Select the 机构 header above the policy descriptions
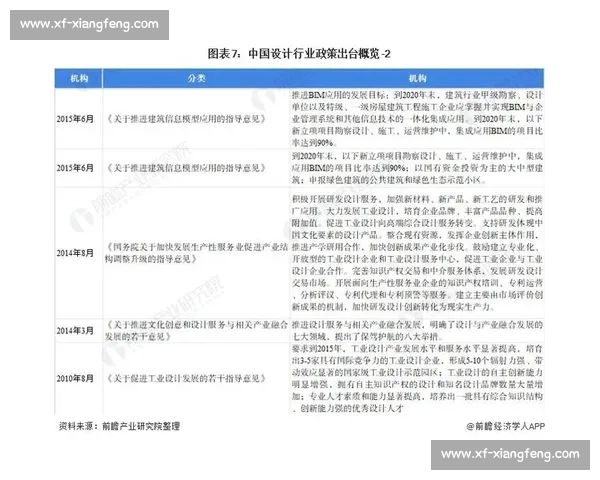This screenshot has height=480, width=600. tap(417, 78)
